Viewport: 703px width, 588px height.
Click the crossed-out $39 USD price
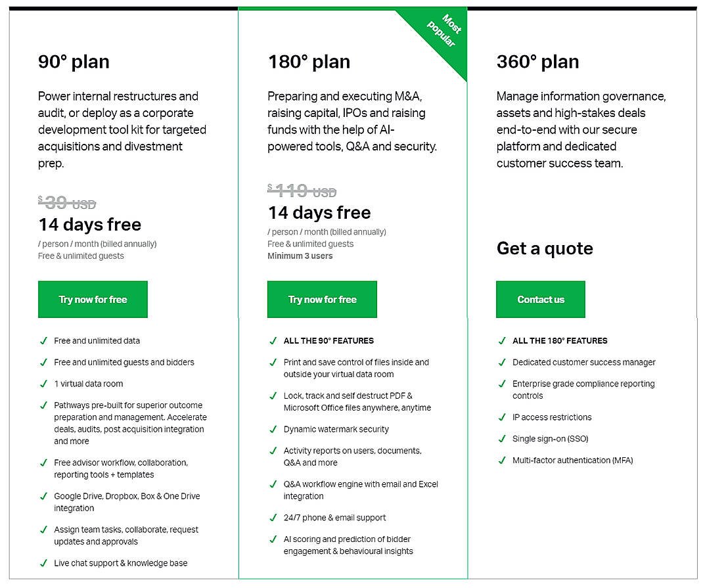click(x=65, y=203)
